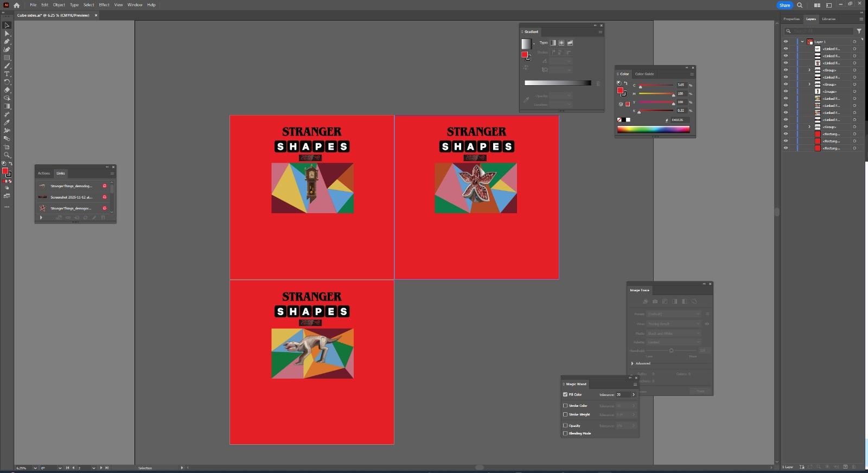Expand Advanced section in Image Trace

click(633, 363)
